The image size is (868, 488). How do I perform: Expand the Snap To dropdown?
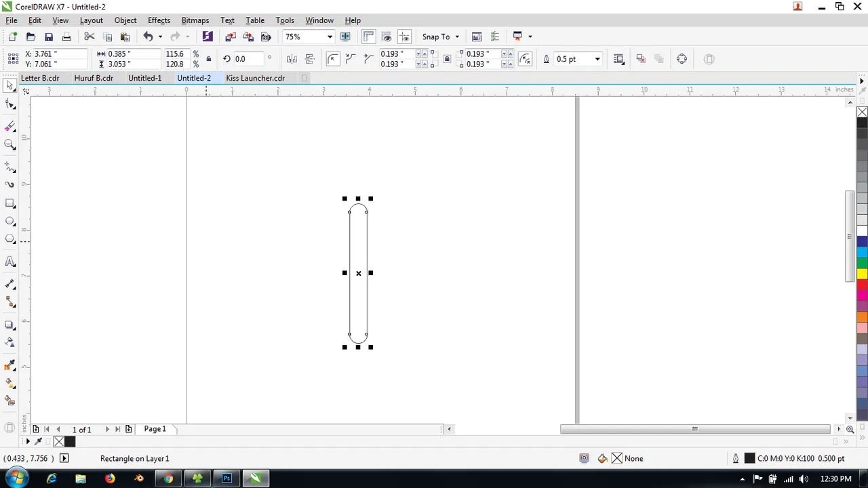(457, 37)
